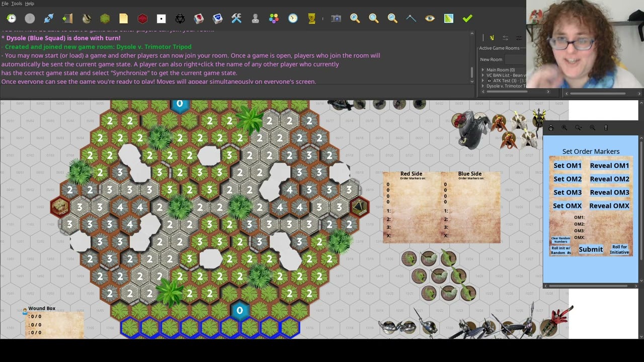This screenshot has width=644, height=362.
Task: Open zoom-select dropdown in order markers window
Action: 579,128
